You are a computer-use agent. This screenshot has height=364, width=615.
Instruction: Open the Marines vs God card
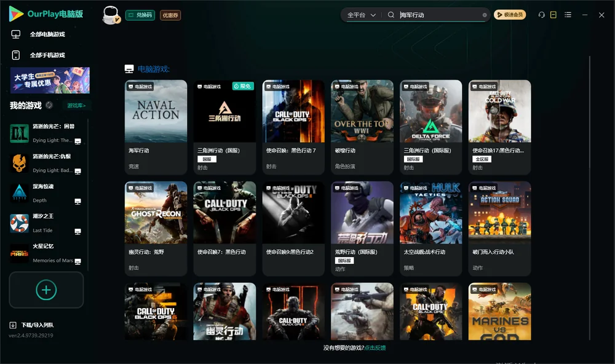tap(499, 312)
